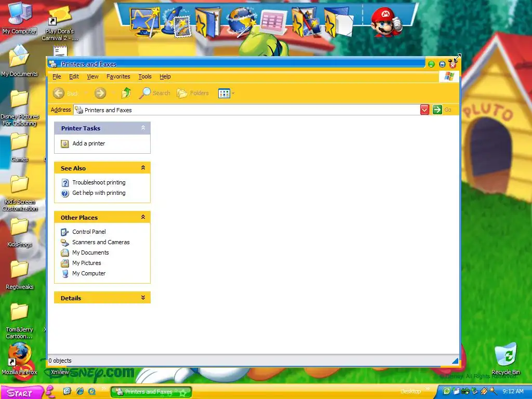Click the open book star icon in dock
The image size is (532, 399).
click(208, 22)
